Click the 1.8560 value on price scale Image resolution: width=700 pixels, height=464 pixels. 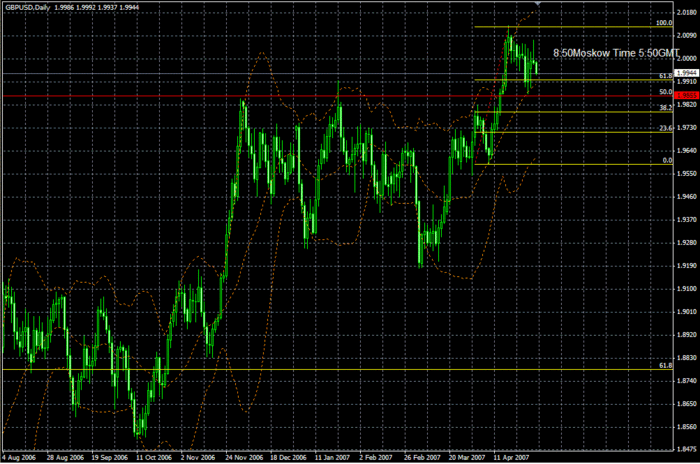pos(687,427)
